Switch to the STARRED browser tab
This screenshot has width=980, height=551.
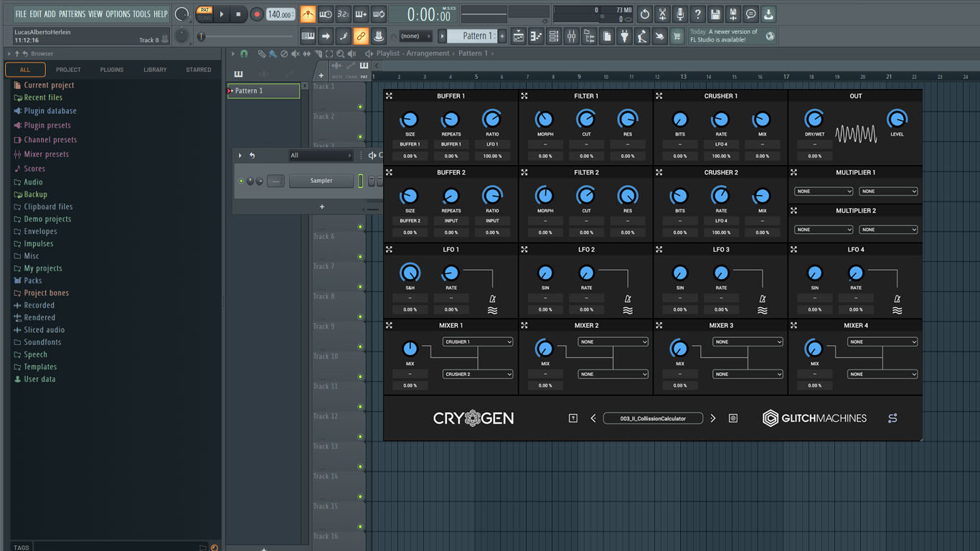tap(199, 70)
